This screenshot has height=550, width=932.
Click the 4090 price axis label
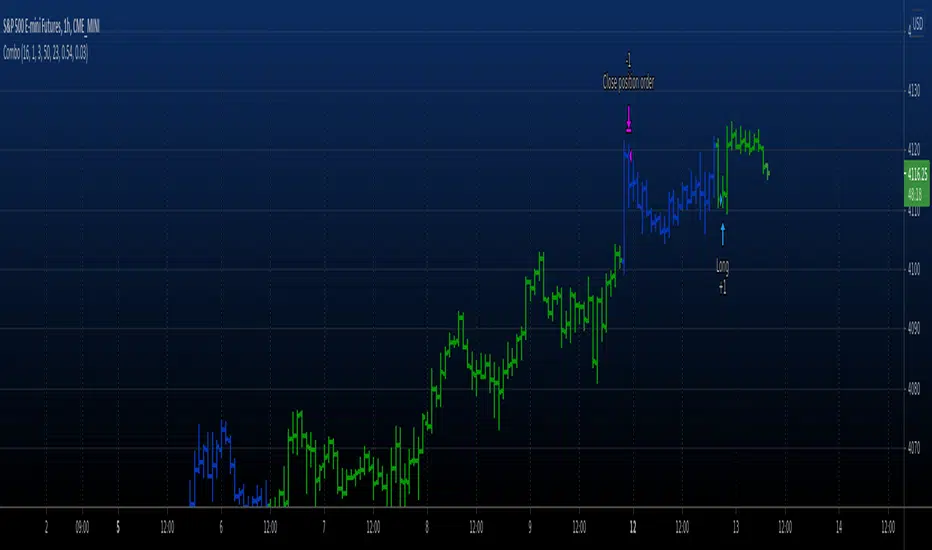click(x=914, y=328)
